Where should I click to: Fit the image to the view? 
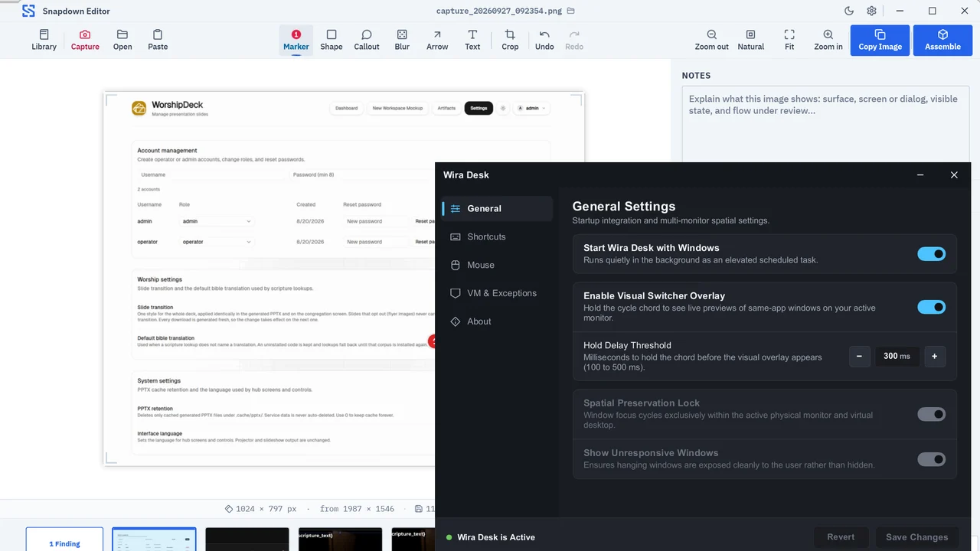[x=789, y=40]
